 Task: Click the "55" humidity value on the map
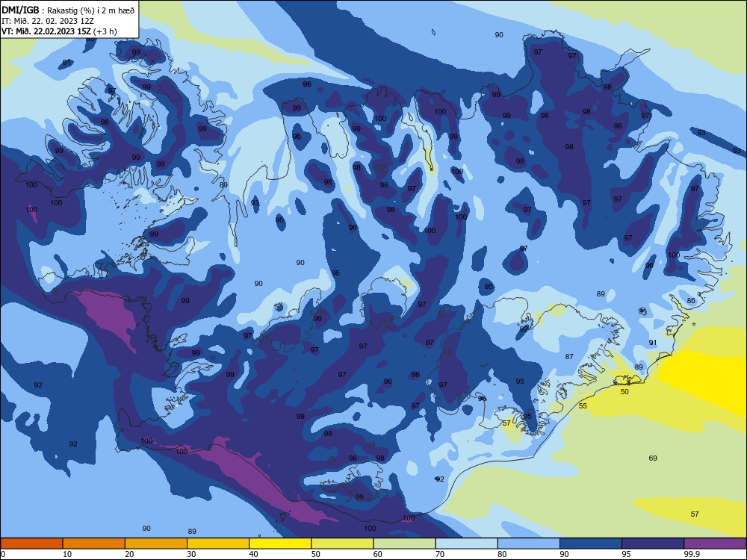tap(583, 405)
